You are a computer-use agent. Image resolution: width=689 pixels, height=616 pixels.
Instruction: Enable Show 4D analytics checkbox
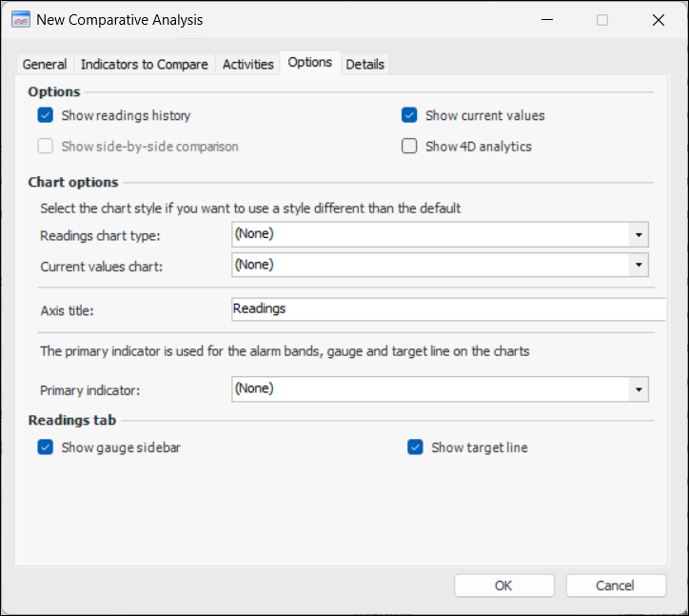410,147
